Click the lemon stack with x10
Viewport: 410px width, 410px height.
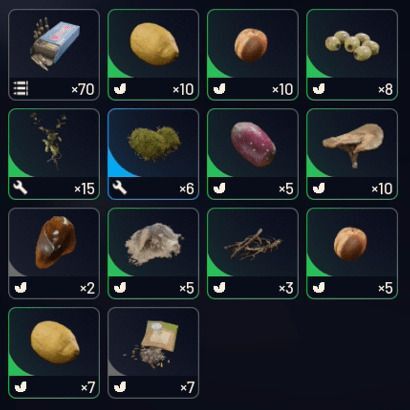click(153, 55)
